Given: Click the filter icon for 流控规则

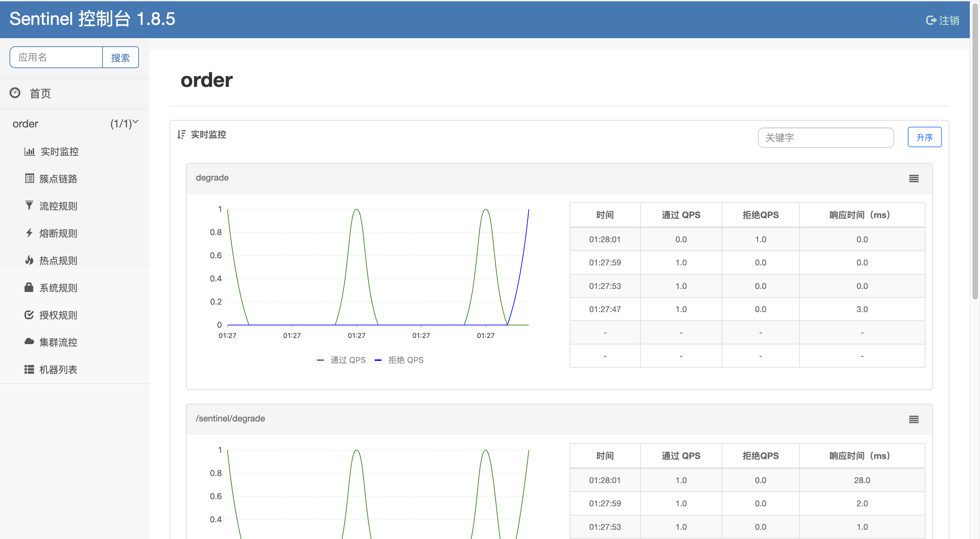Looking at the screenshot, I should click(29, 205).
